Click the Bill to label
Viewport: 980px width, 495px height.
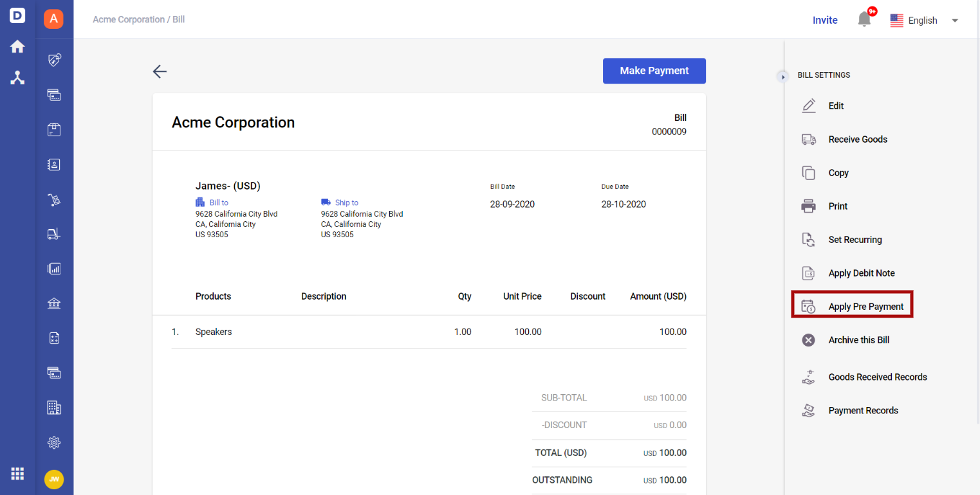(x=218, y=203)
